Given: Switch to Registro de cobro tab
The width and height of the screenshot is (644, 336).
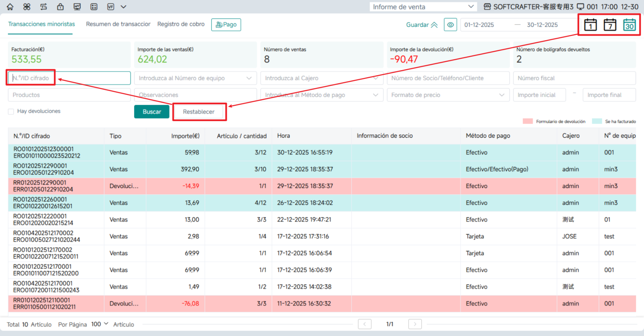Looking at the screenshot, I should point(181,24).
